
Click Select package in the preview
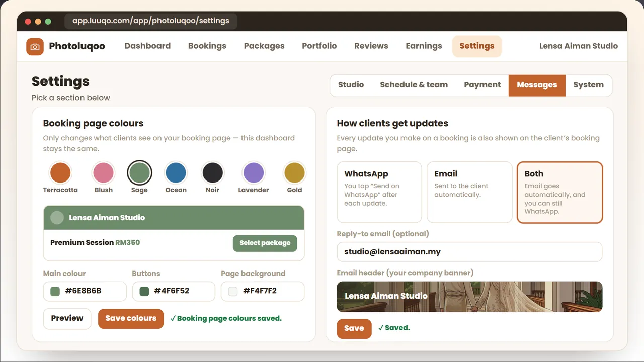(x=265, y=243)
